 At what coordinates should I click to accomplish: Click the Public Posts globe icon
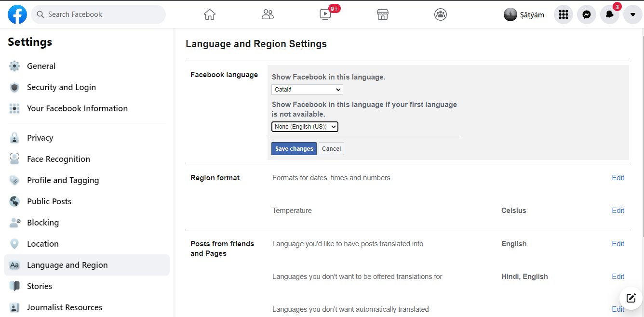click(14, 201)
